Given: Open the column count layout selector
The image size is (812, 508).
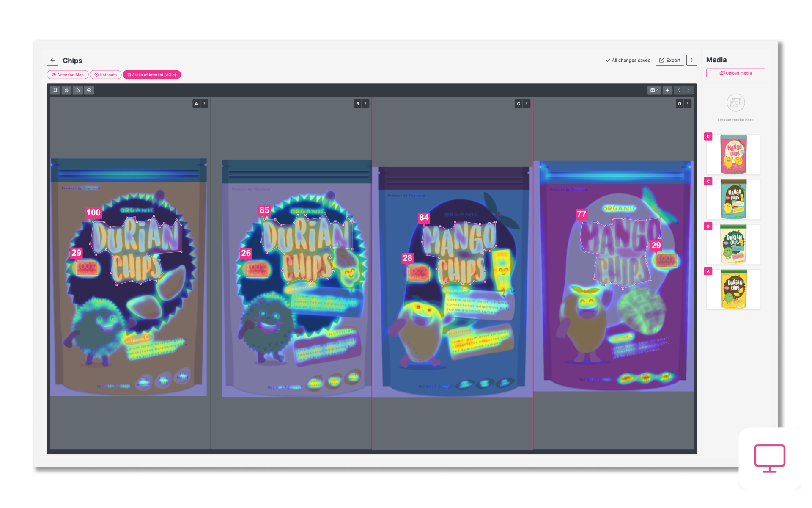Looking at the screenshot, I should 654,90.
